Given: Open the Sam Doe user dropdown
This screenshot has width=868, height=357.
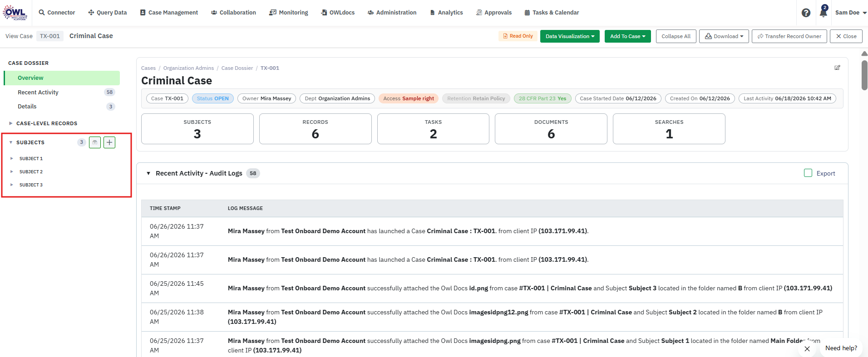Looking at the screenshot, I should 851,13.
